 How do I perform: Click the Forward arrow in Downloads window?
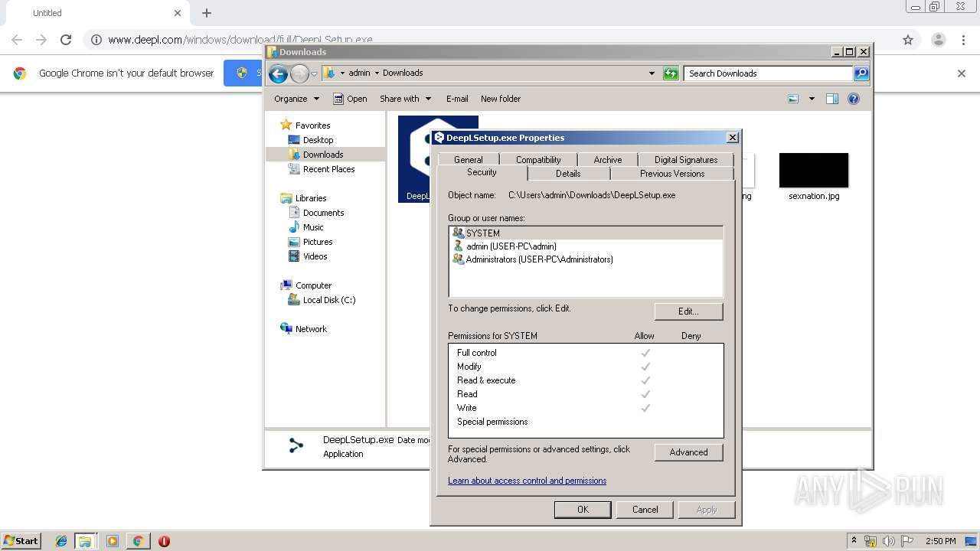299,73
